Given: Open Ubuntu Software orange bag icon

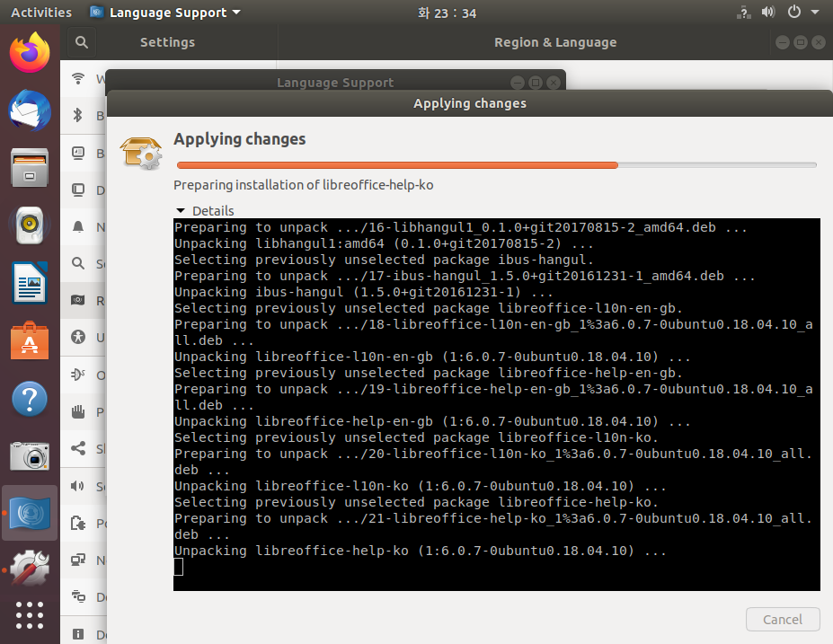Looking at the screenshot, I should (30, 340).
